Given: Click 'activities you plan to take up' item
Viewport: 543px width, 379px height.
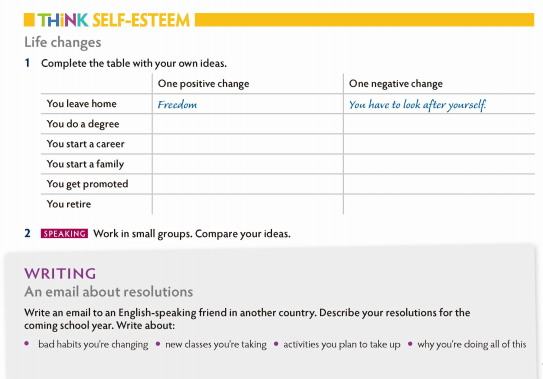Looking at the screenshot, I should (342, 344).
